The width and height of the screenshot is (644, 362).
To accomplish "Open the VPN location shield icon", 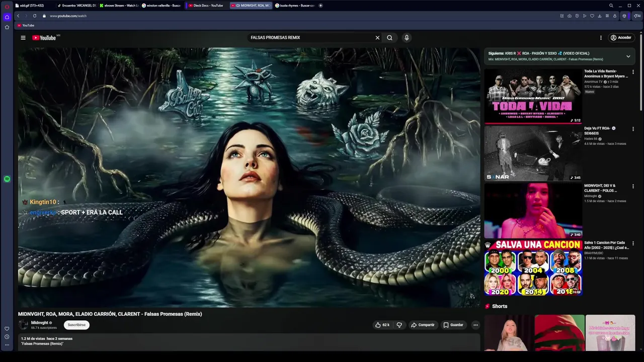I will point(577,16).
